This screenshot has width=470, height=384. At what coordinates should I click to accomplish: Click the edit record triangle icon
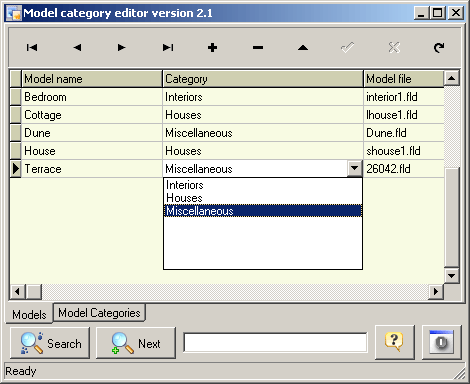(303, 47)
